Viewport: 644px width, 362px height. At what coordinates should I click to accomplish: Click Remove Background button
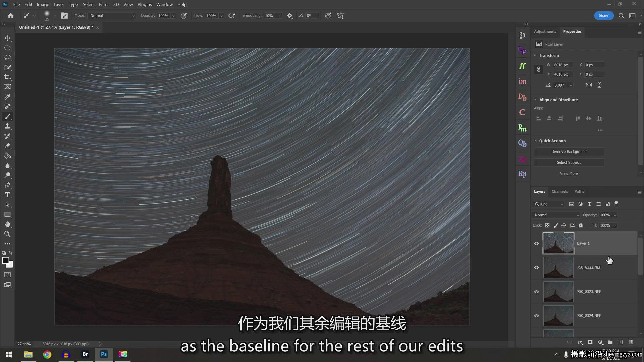click(569, 152)
